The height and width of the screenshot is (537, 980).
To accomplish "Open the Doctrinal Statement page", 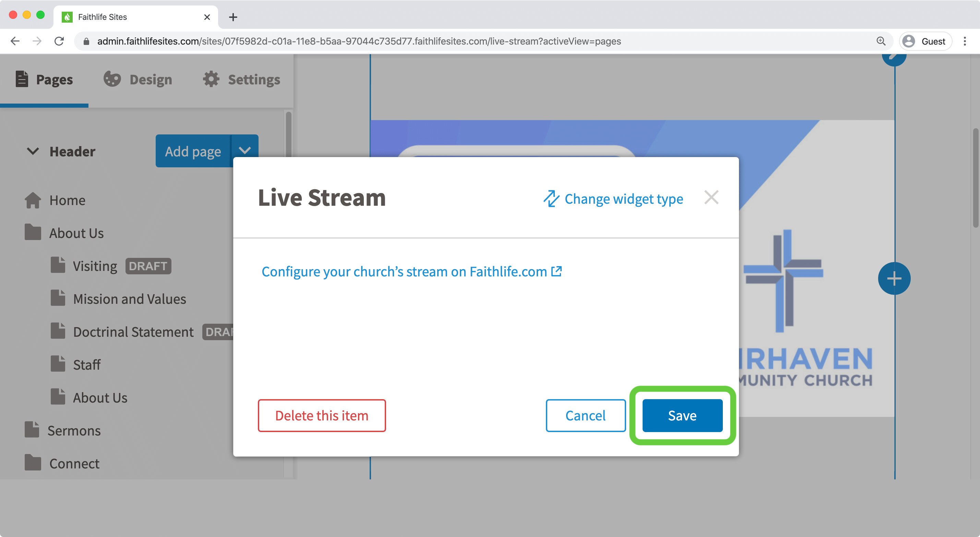I will (x=133, y=332).
